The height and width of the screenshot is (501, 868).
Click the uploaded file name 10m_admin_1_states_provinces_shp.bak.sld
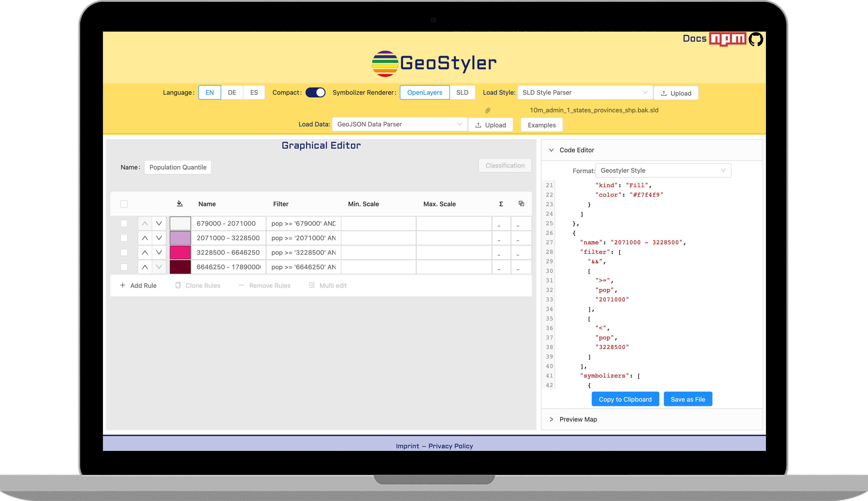click(x=594, y=110)
